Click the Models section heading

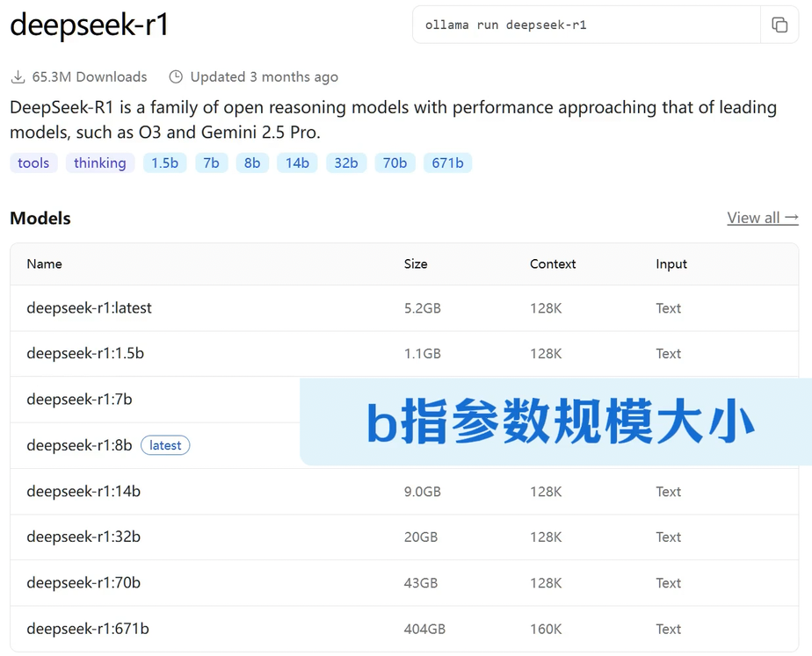tap(40, 219)
